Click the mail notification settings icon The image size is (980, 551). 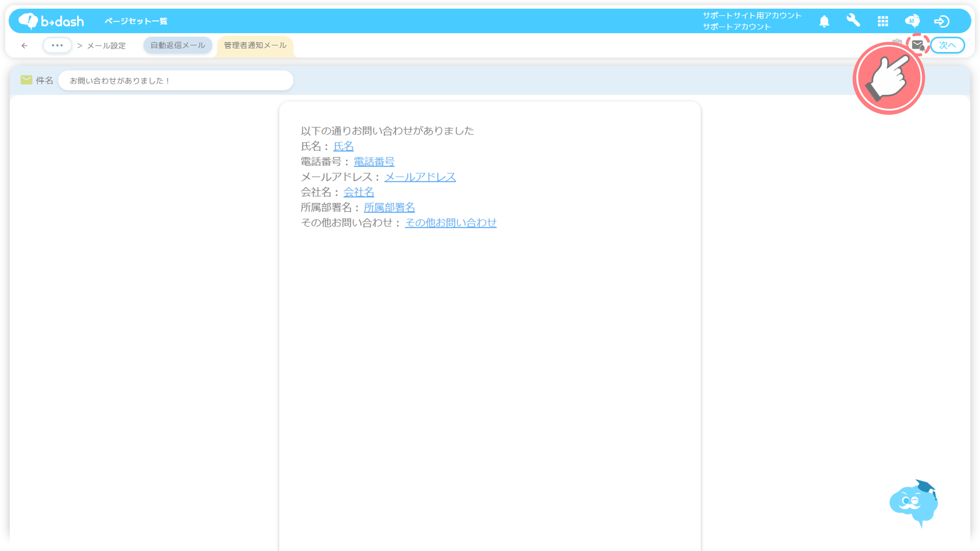coord(918,45)
